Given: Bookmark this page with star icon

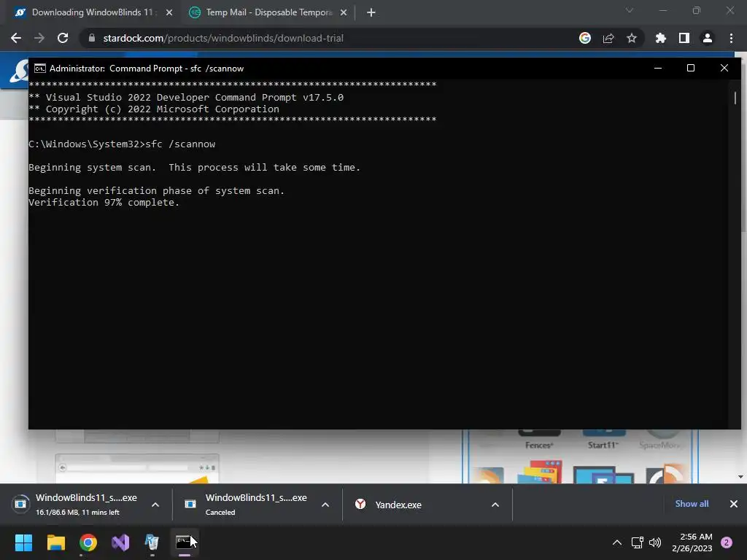Looking at the screenshot, I should click(x=631, y=38).
